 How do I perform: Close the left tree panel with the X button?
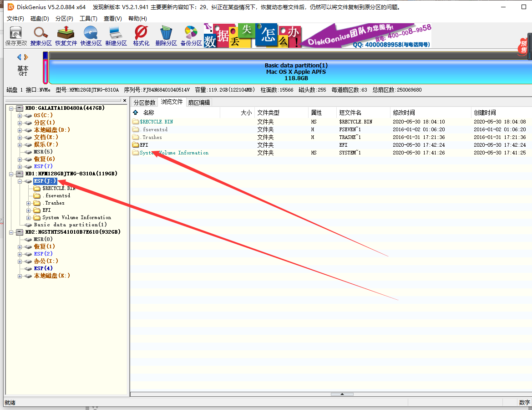125,101
